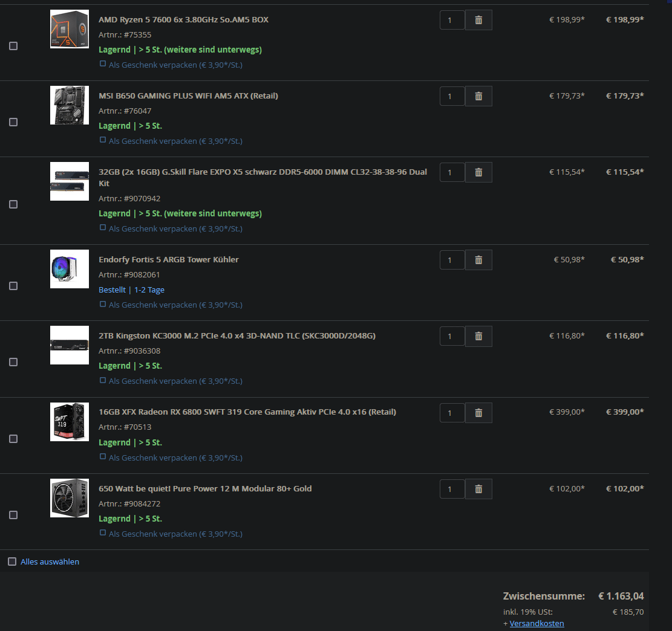This screenshot has height=631, width=672.
Task: Select the MSI B650 GAMING PLUS row checkbox
Action: (x=13, y=122)
